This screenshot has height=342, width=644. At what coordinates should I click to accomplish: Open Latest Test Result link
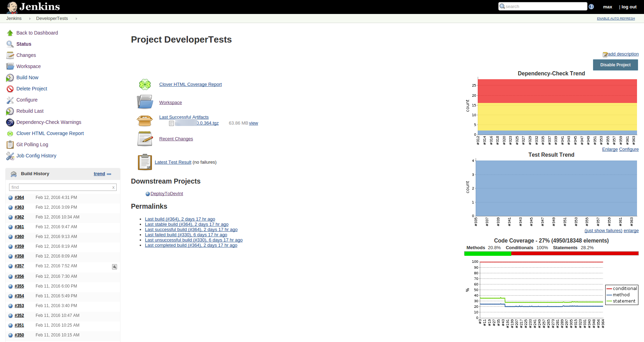[173, 162]
